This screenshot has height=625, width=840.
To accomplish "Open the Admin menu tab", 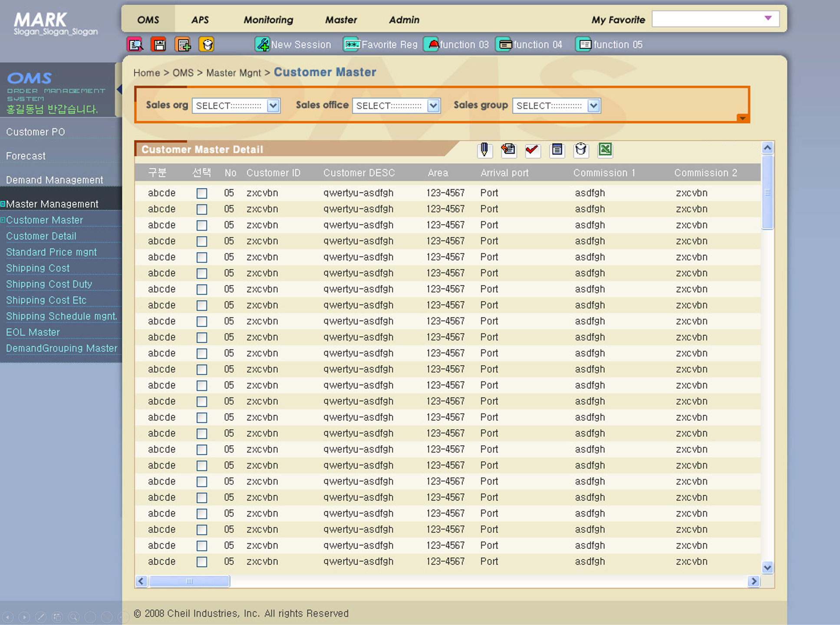I will click(x=404, y=20).
